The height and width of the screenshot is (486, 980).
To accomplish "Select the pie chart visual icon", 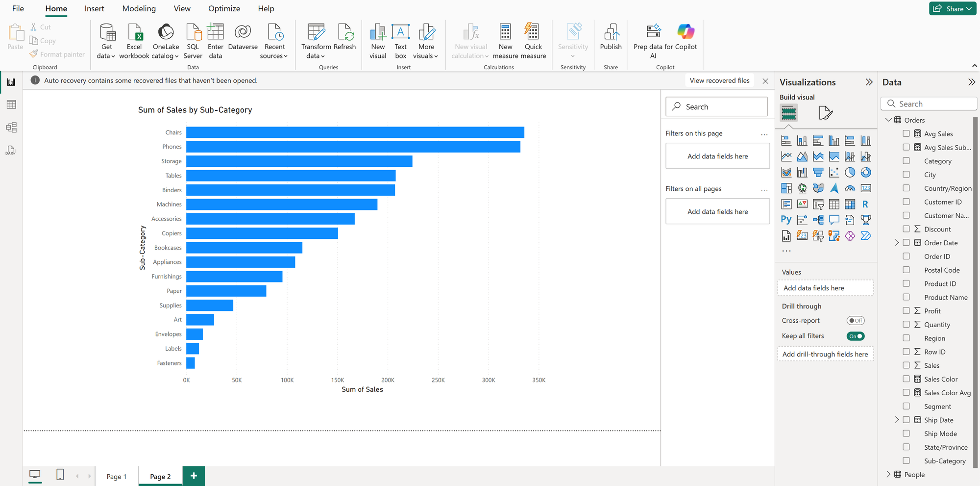I will 850,172.
